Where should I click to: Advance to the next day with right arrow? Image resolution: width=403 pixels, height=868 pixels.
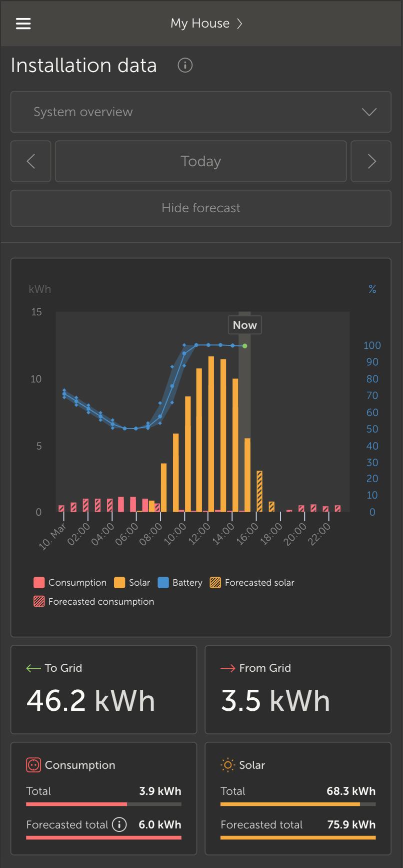point(371,161)
